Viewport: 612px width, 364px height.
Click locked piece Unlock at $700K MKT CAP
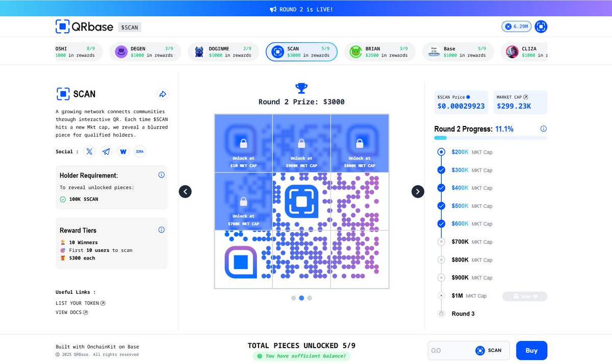[x=243, y=201]
